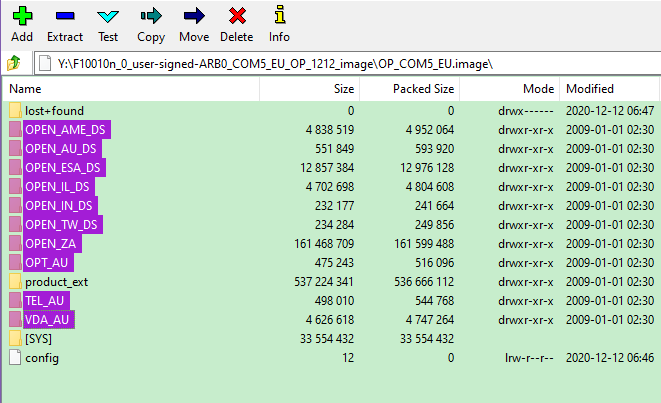Image resolution: width=661 pixels, height=403 pixels.
Task: Click the blue Extract toolbar icon
Action: click(65, 16)
